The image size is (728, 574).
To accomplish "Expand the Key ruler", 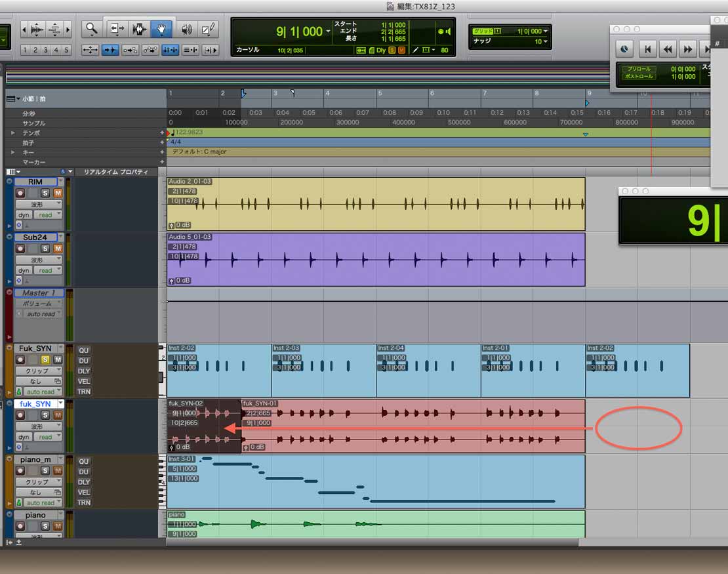I will (x=13, y=152).
